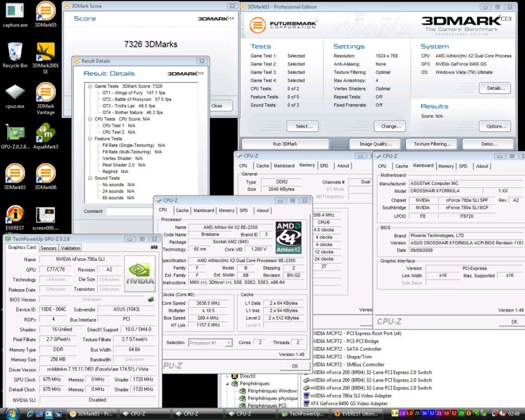The width and height of the screenshot is (525, 420).
Task: Open the EVEREST Ultimate desktop icon
Action: coord(15,219)
